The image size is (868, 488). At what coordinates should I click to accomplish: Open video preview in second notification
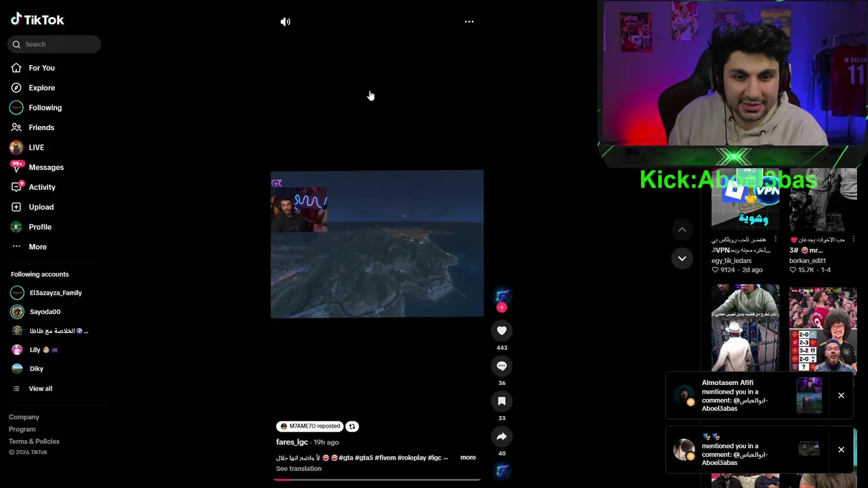tap(809, 449)
